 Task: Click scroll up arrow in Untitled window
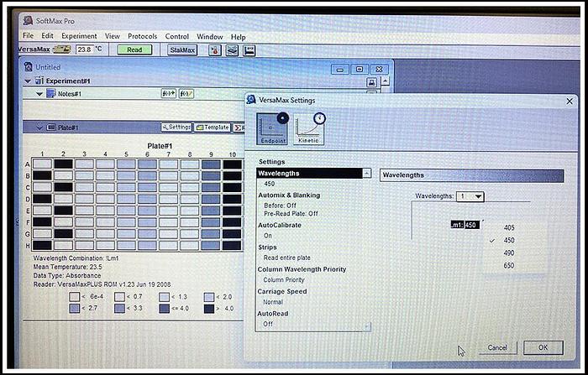pyautogui.click(x=385, y=81)
